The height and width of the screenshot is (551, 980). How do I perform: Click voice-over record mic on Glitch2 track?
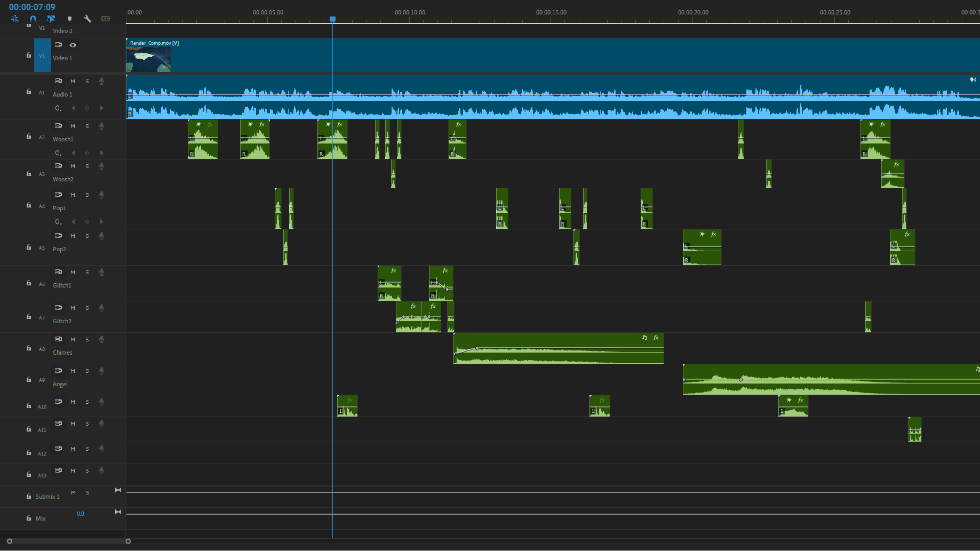[101, 308]
